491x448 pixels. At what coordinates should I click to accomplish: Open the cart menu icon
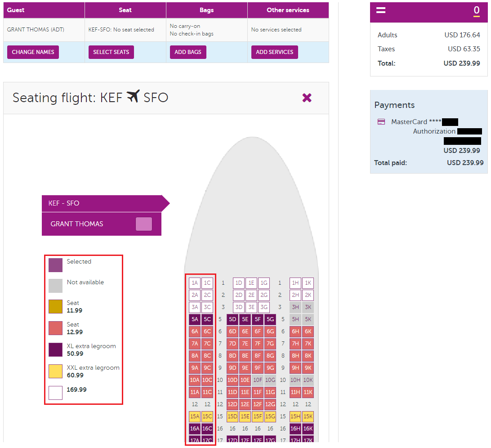(381, 10)
